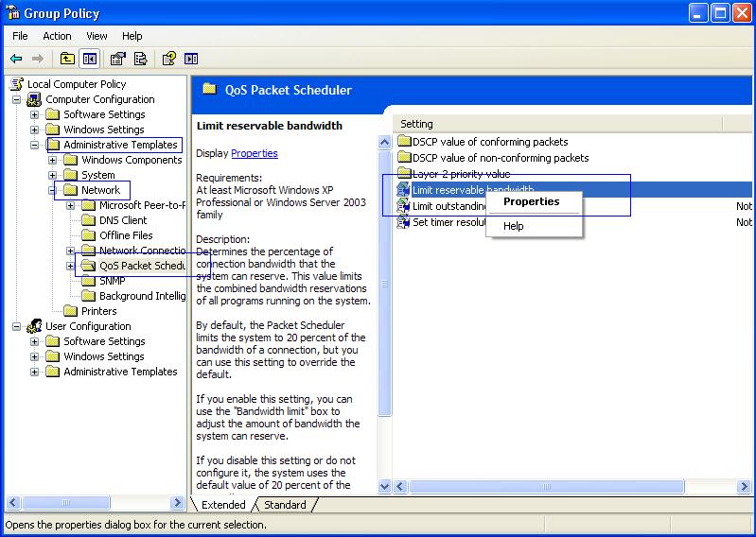The image size is (756, 537).
Task: Click the SNMP folder icon
Action: pos(88,281)
